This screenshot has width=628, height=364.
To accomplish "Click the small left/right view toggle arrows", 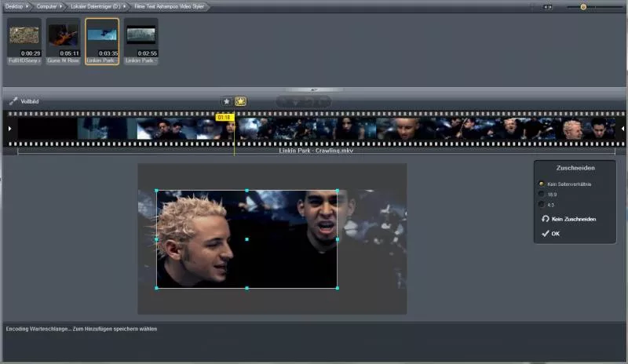I will 547,7.
